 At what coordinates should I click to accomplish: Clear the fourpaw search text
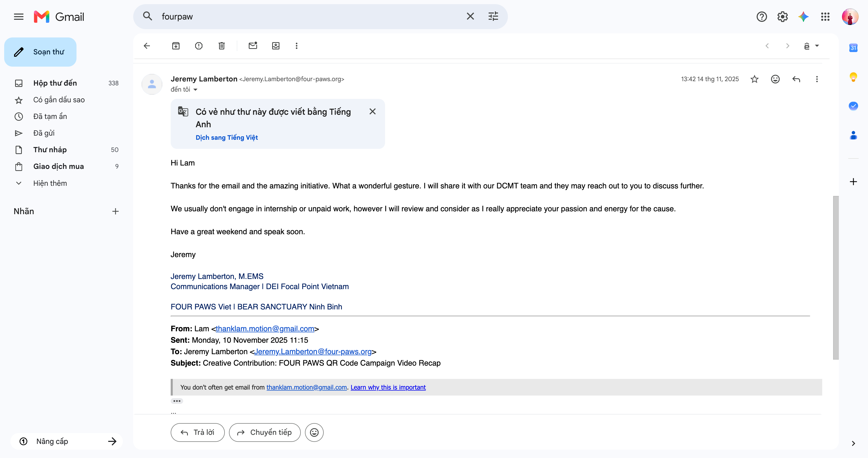[x=470, y=16]
